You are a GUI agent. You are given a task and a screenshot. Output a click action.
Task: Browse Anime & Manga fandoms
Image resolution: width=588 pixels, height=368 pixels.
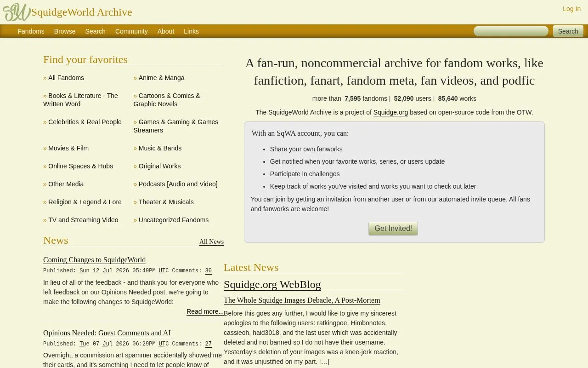coord(161,78)
